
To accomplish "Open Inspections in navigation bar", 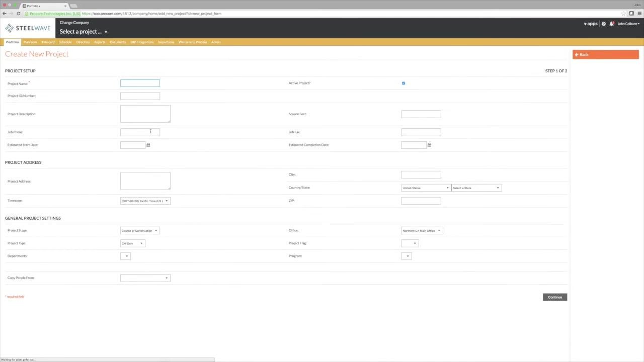I will click(x=166, y=42).
